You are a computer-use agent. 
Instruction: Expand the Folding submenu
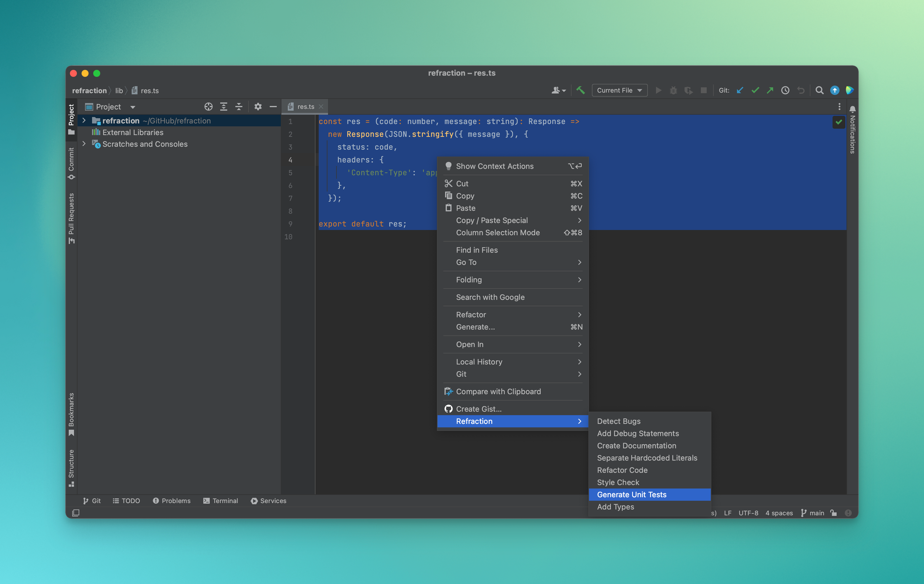point(513,280)
